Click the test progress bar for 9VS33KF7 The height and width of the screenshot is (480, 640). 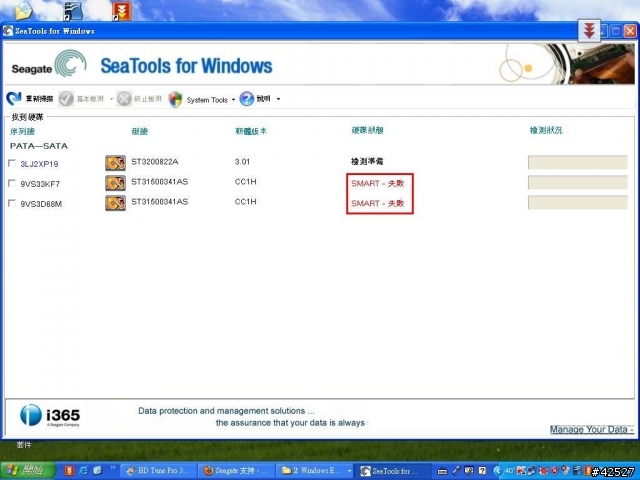click(578, 182)
